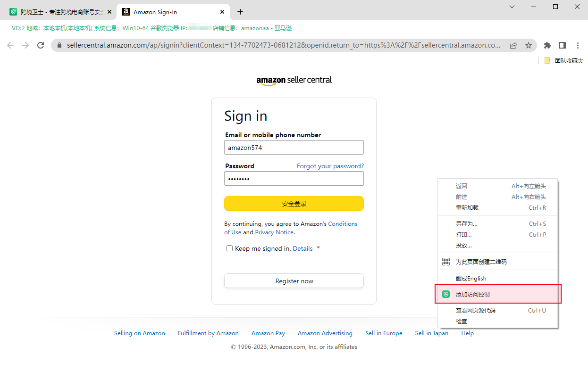Open the Privacy Notice link
This screenshot has height=371, width=588.
pyautogui.click(x=274, y=232)
